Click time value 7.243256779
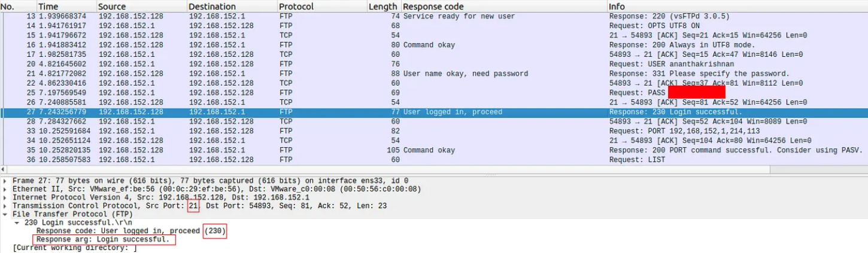Image resolution: width=868 pixels, height=253 pixels. [x=62, y=112]
